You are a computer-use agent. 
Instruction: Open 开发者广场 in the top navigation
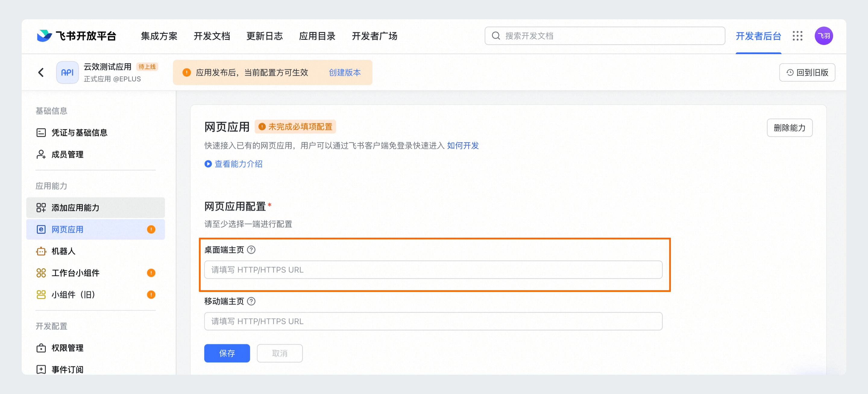(x=375, y=36)
